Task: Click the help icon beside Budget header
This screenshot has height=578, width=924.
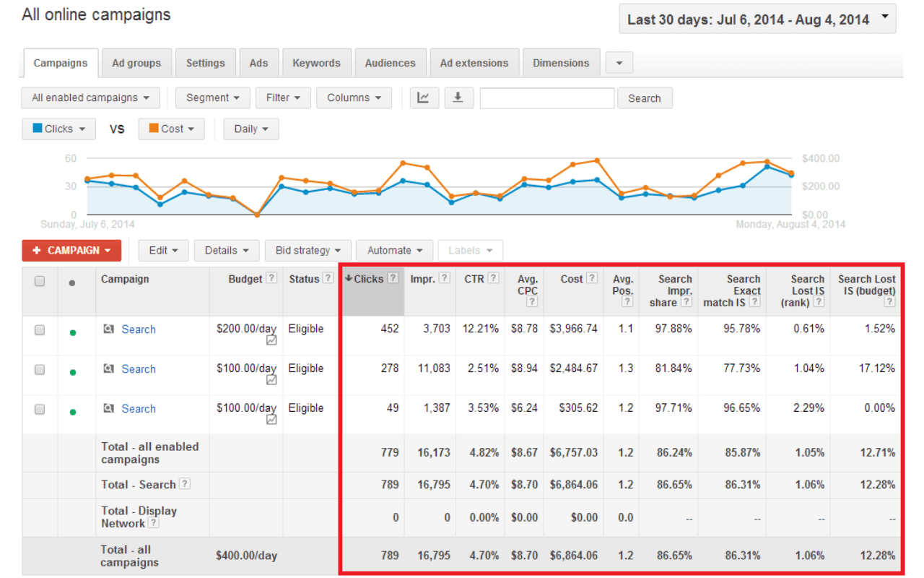Action: click(271, 279)
